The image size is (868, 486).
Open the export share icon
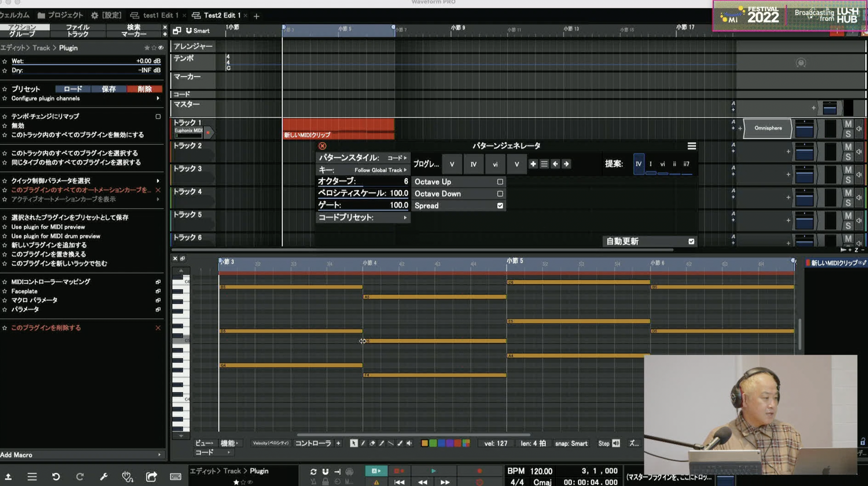[151, 477]
